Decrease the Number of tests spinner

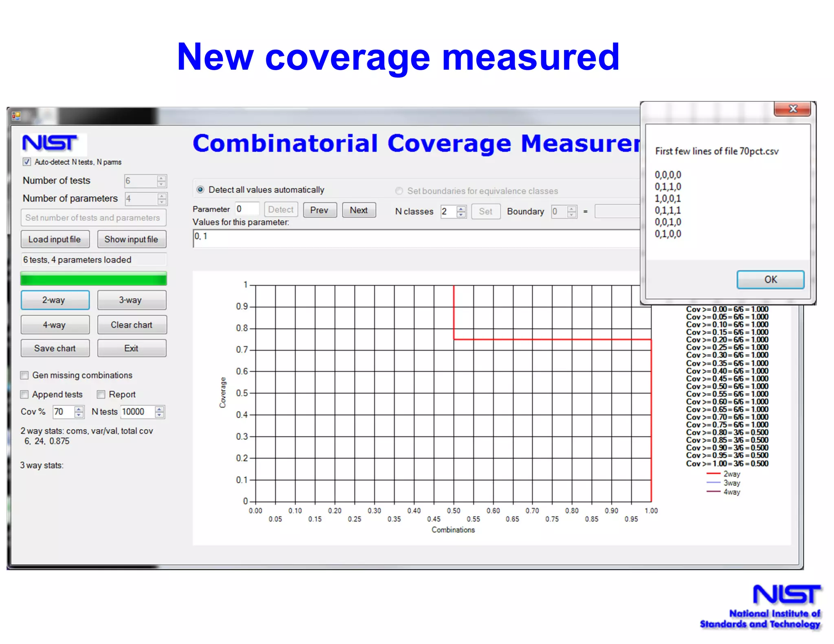(x=162, y=184)
